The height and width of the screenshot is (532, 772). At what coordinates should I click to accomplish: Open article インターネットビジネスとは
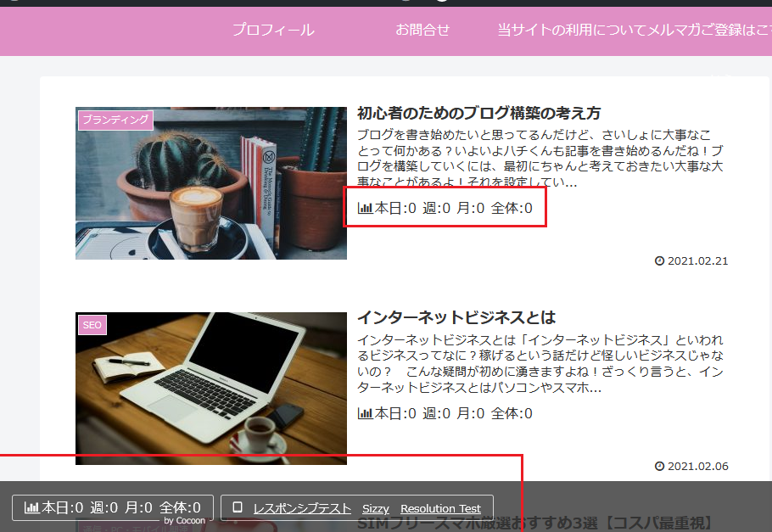pyautogui.click(x=456, y=317)
